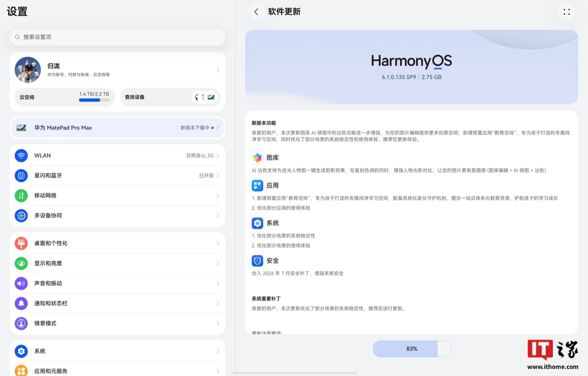This screenshot has height=376, width=588.
Task: Select the WLAN wifi icon
Action: (x=21, y=156)
